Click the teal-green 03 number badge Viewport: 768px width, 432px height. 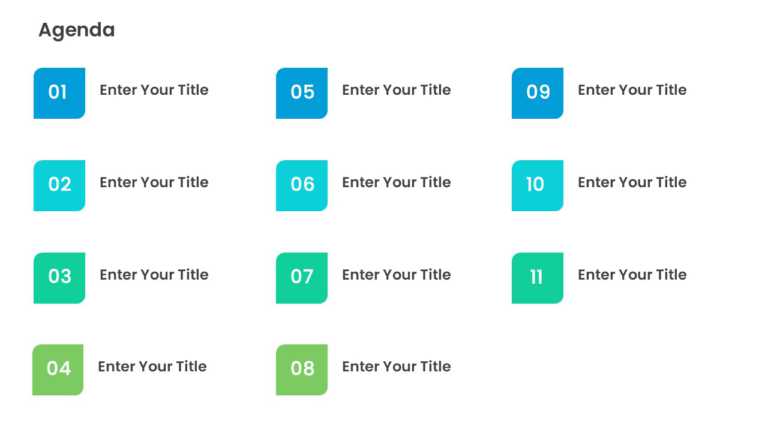[59, 278]
